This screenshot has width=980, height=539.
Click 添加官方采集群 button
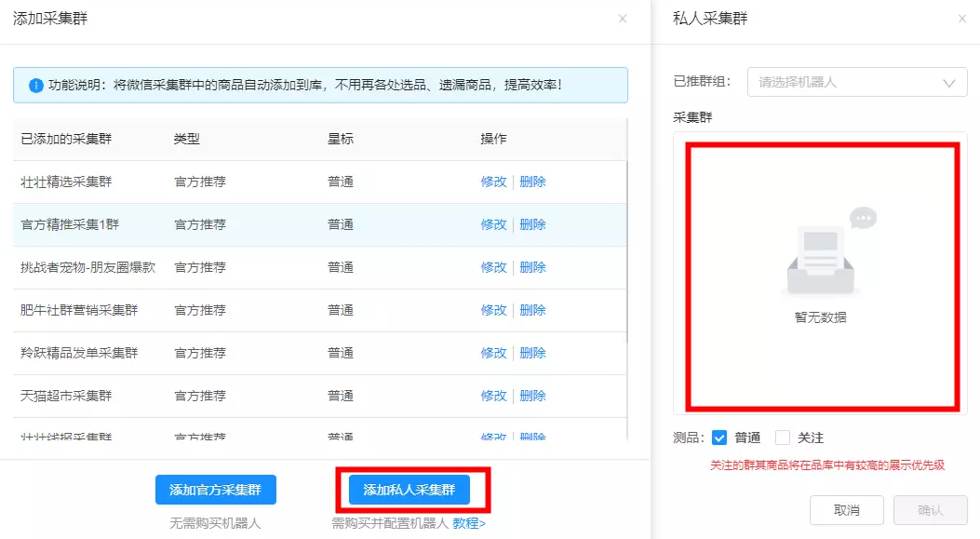tap(215, 490)
